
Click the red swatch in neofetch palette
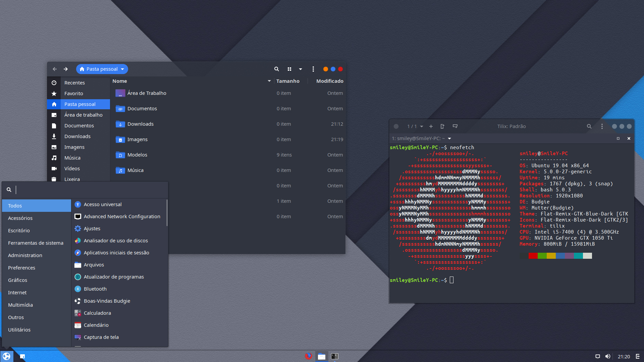[533, 256]
